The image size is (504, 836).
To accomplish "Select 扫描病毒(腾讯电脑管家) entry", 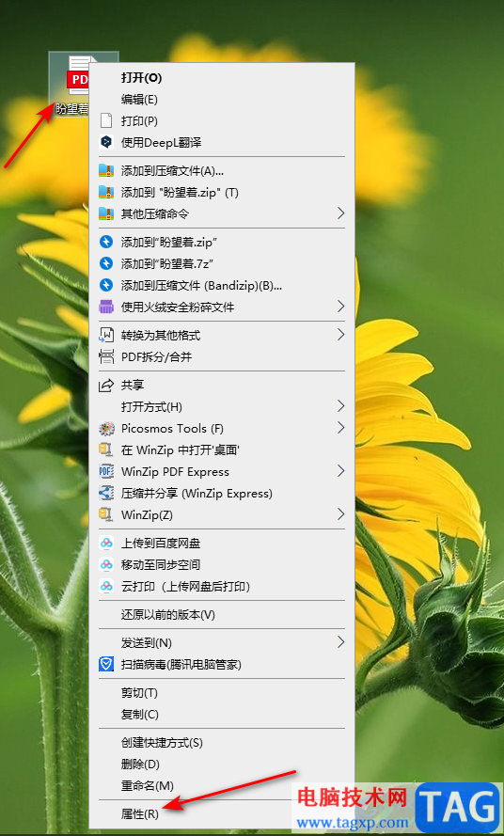I will pyautogui.click(x=222, y=664).
